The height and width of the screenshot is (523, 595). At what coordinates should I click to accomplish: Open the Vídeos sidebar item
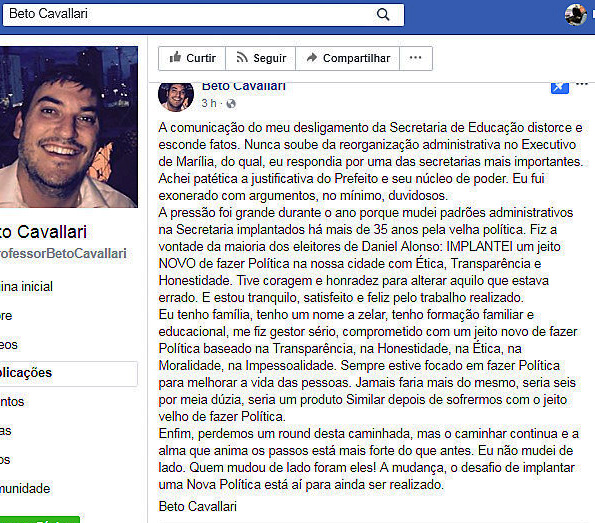[9, 345]
